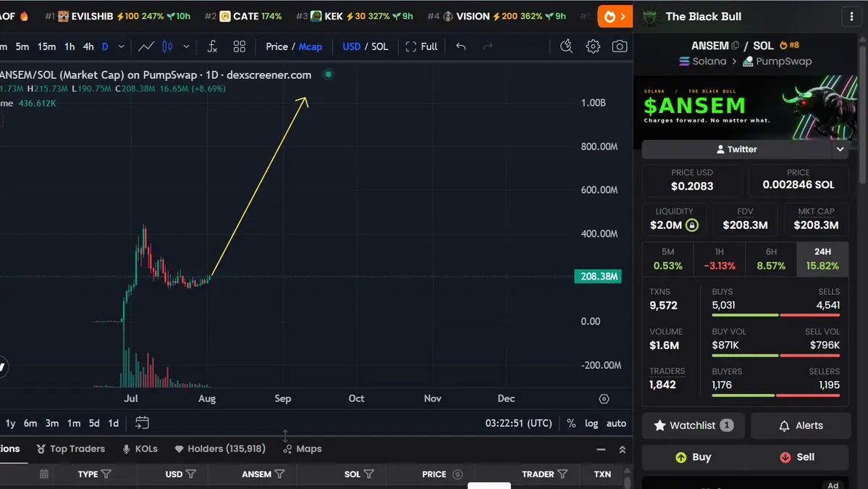Set chart currency to SOL
The width and height of the screenshot is (868, 489).
[380, 46]
